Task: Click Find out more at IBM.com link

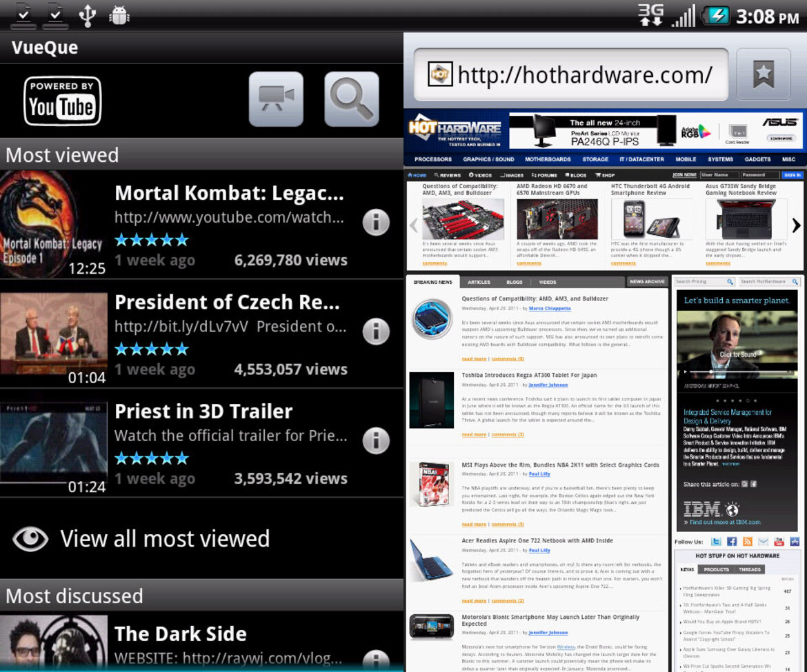Action: (722, 522)
